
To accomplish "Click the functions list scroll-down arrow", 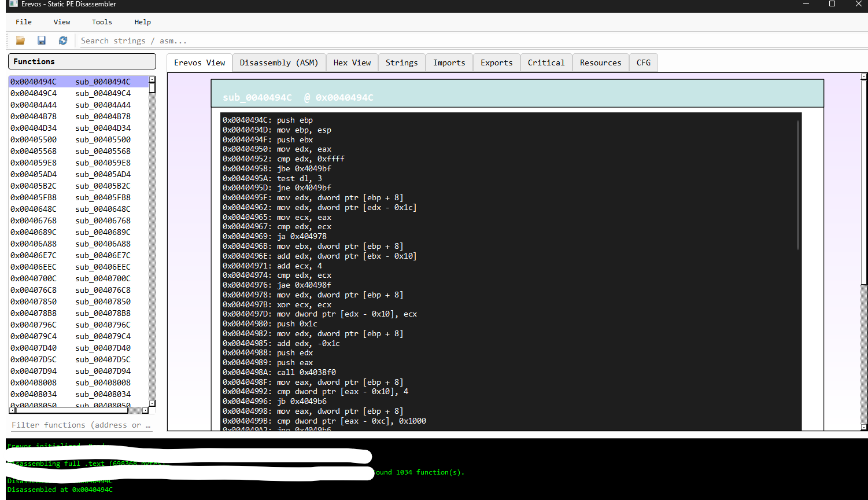I will tap(152, 403).
